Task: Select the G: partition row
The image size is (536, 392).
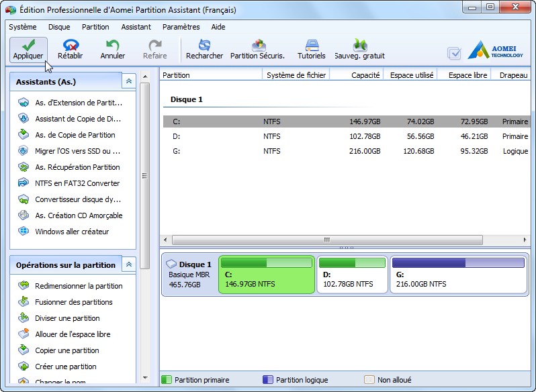Action: tap(347, 151)
